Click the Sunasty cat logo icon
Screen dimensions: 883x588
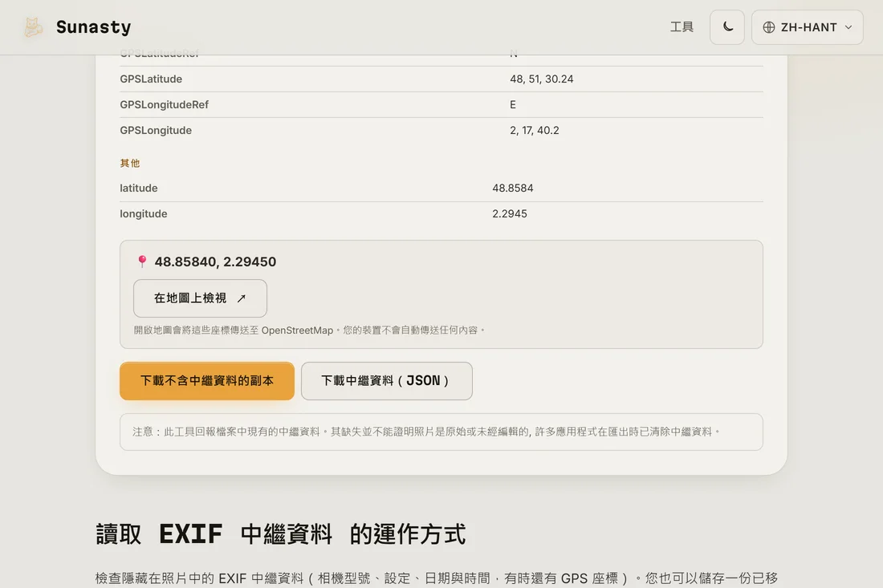click(x=33, y=27)
